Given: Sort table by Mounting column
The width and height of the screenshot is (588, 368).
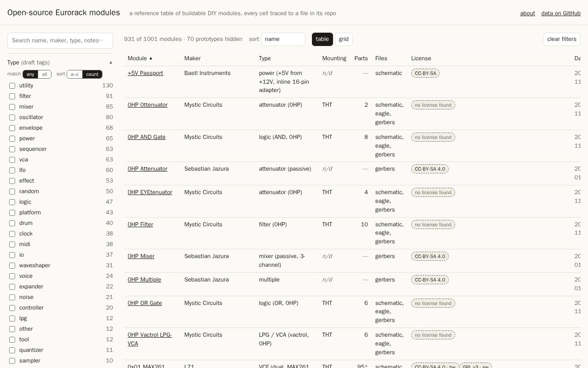Looking at the screenshot, I should click(334, 58).
